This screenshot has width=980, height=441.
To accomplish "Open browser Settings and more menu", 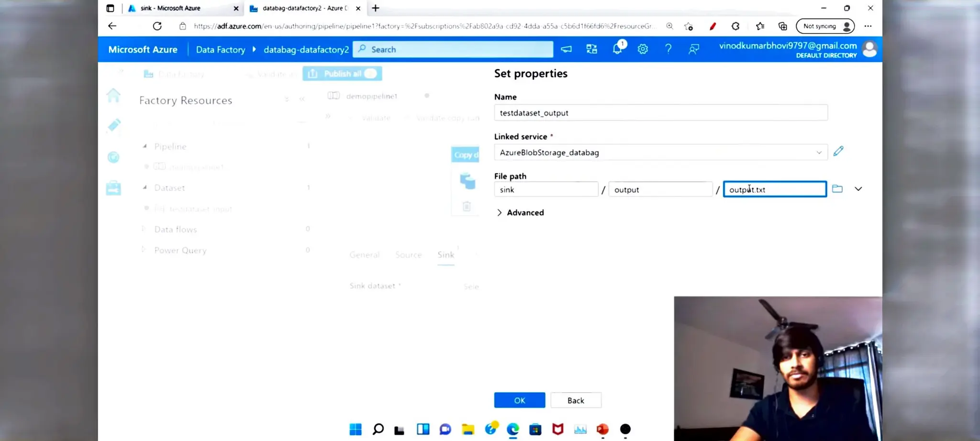I will pos(868,26).
